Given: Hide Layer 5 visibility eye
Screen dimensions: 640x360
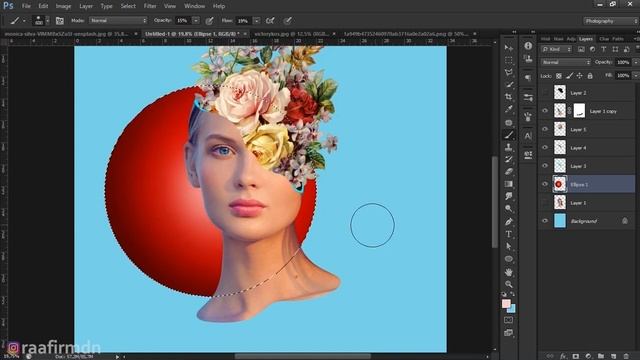Looking at the screenshot, I should 545,129.
